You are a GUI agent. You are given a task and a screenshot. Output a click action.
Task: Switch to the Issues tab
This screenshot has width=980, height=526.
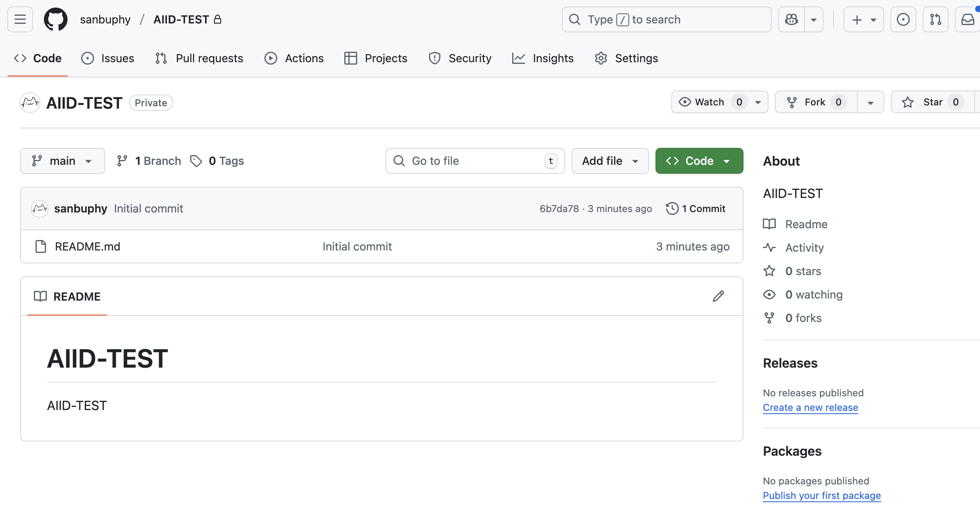tap(108, 58)
